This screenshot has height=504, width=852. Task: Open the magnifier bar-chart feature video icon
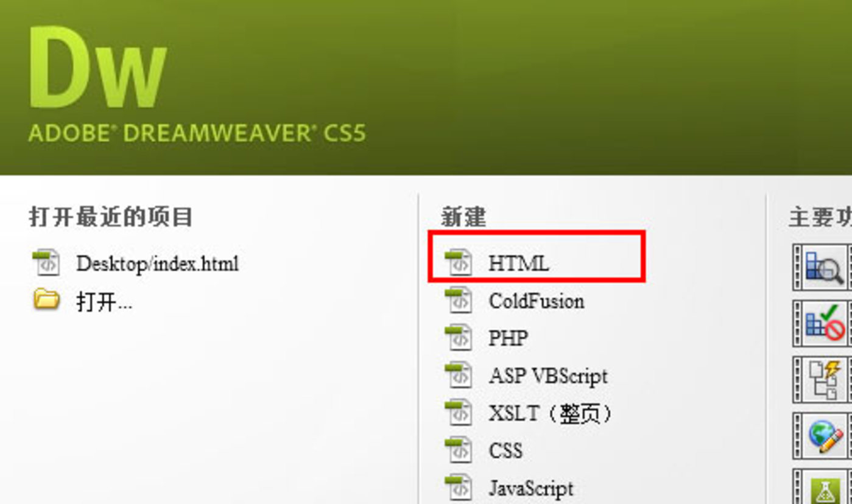[823, 267]
